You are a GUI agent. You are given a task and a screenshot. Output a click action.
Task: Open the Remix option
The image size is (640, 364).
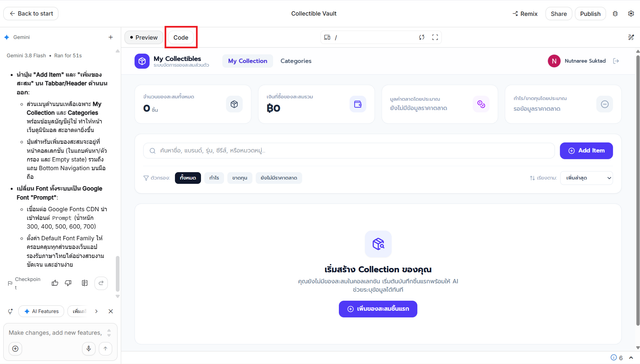coord(525,13)
